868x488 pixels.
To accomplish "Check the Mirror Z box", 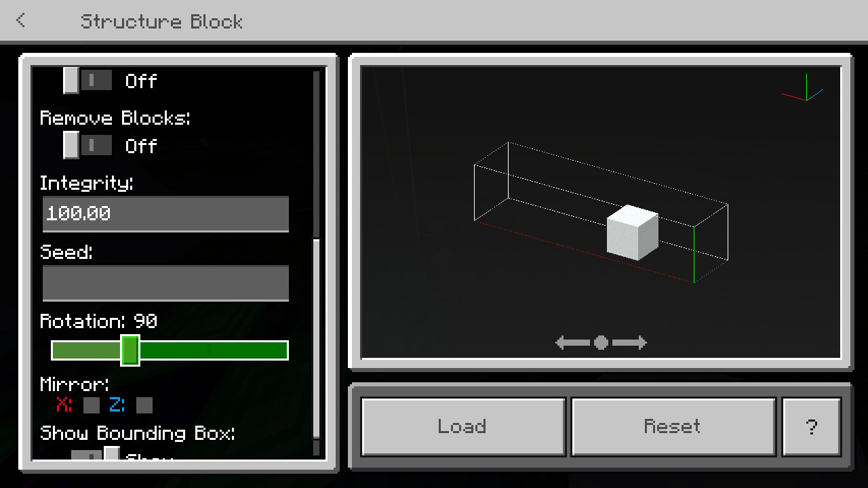I will pos(144,405).
